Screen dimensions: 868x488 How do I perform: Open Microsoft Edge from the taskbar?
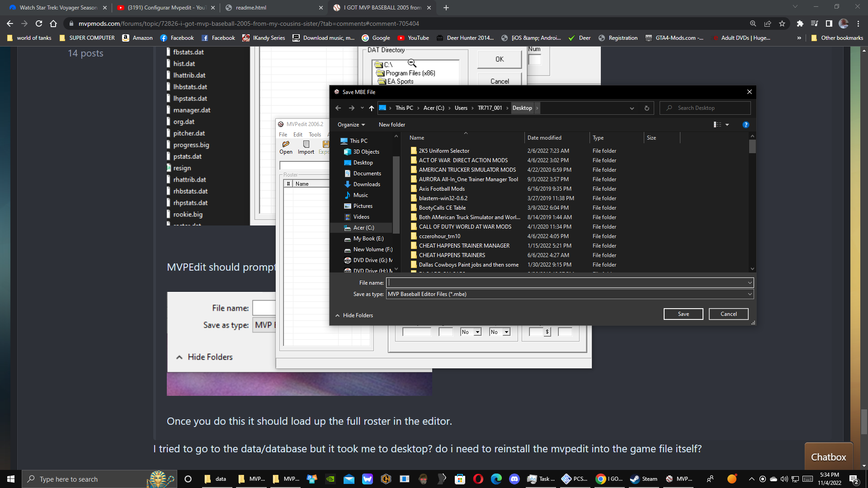pos(496,479)
